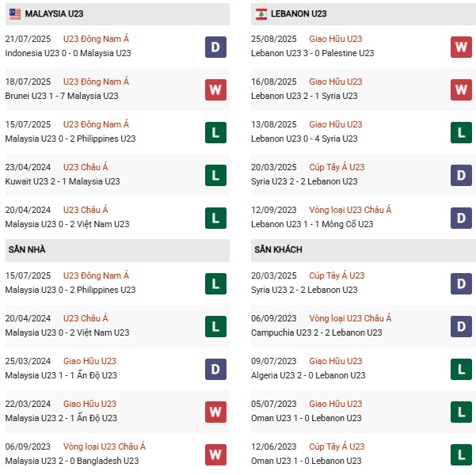Click L badge for Algeria U23 2-0 match
Viewport: 476px width, 475px height.
click(462, 368)
